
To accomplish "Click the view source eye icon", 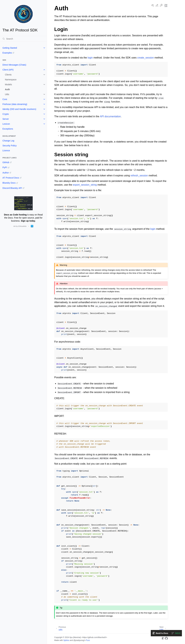I will [x=153, y=5].
